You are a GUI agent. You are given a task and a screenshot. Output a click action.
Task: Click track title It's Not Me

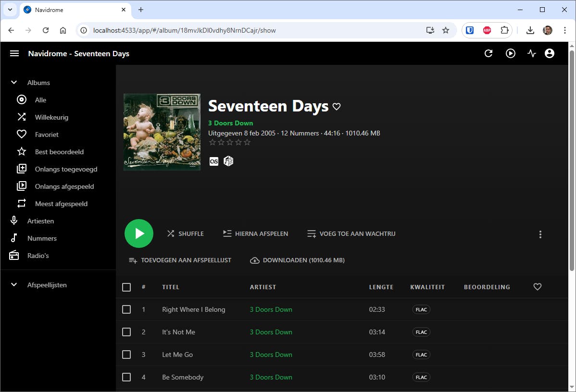pos(178,332)
